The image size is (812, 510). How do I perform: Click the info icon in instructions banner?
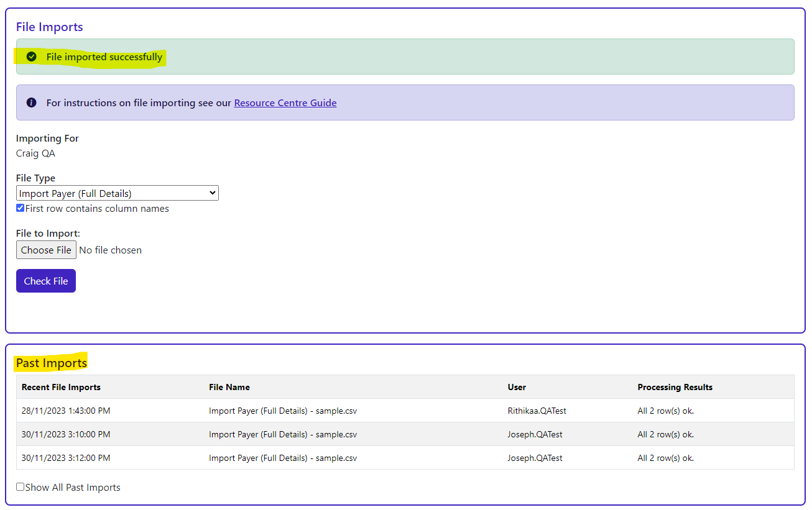[x=32, y=103]
